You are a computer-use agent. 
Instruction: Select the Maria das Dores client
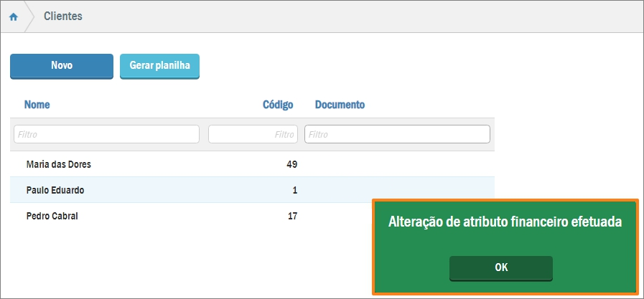pyautogui.click(x=58, y=164)
